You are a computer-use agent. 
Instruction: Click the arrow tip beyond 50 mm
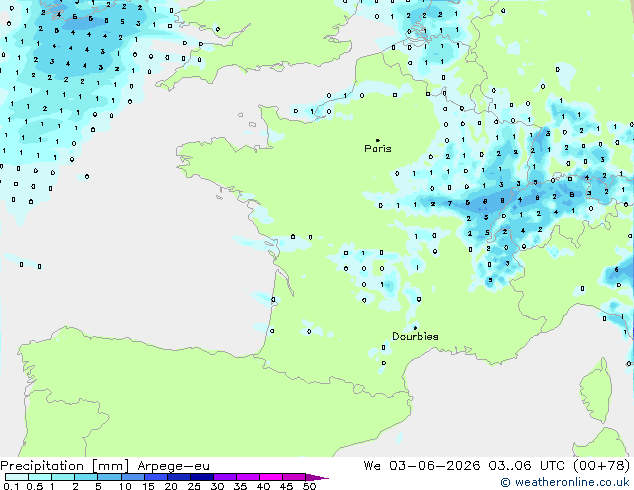(x=317, y=478)
